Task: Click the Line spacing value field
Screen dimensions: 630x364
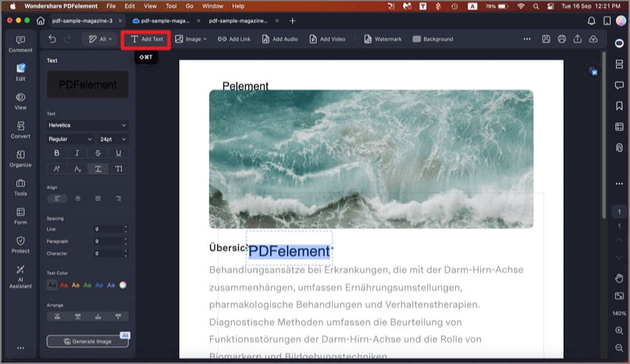Action: pos(108,229)
